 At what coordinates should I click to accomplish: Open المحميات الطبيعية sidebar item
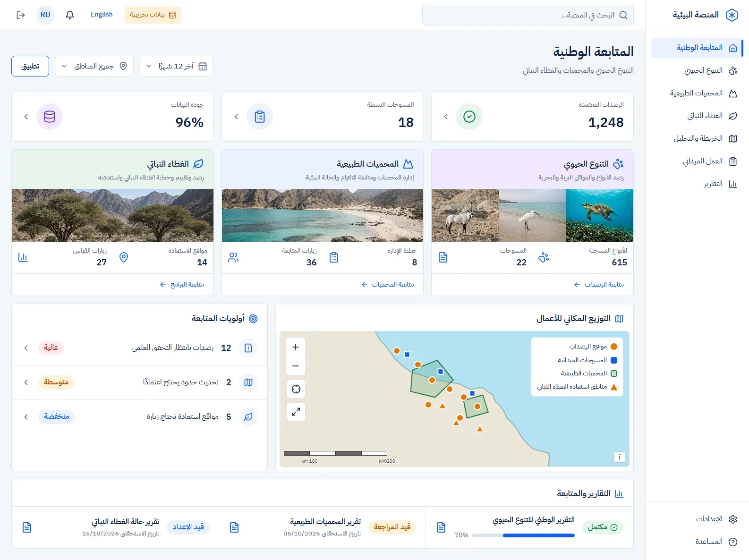(697, 93)
